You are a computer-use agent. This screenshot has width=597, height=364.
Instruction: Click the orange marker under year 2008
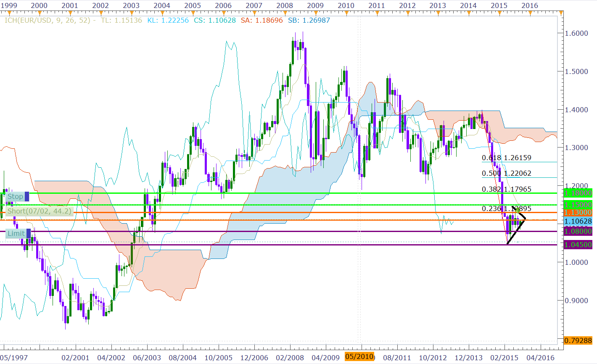click(x=285, y=13)
